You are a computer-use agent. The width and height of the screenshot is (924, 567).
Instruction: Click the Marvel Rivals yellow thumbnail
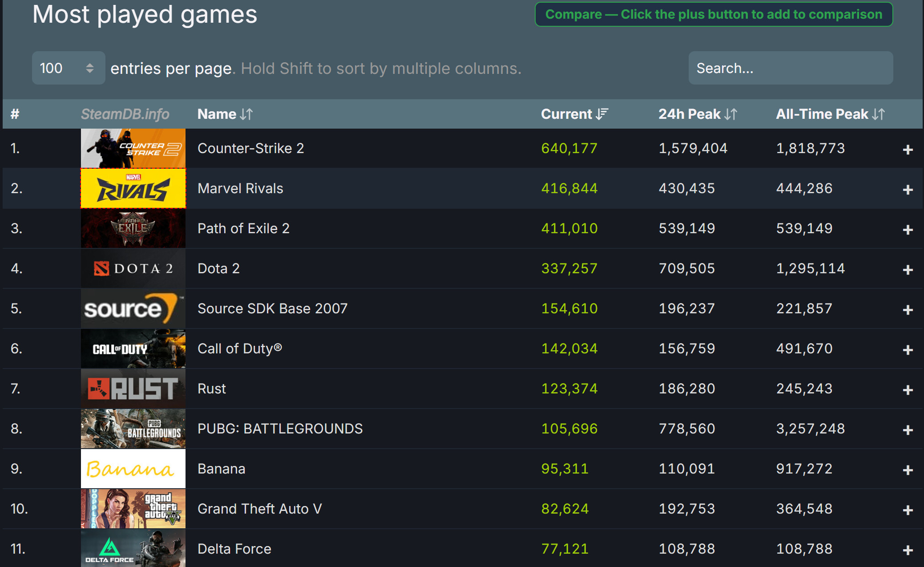tap(133, 188)
